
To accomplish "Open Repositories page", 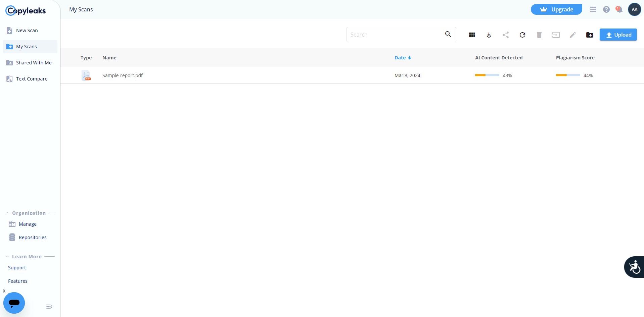I will (x=33, y=237).
